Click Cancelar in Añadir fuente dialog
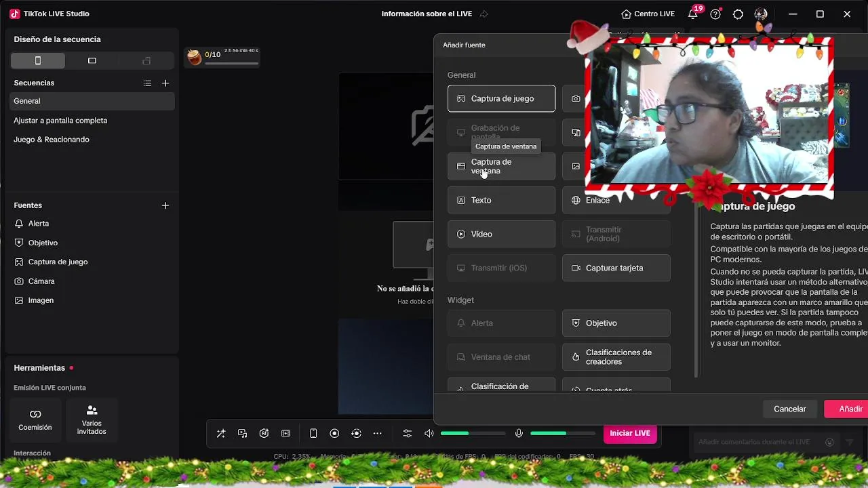Viewport: 868px width, 488px height. [790, 409]
